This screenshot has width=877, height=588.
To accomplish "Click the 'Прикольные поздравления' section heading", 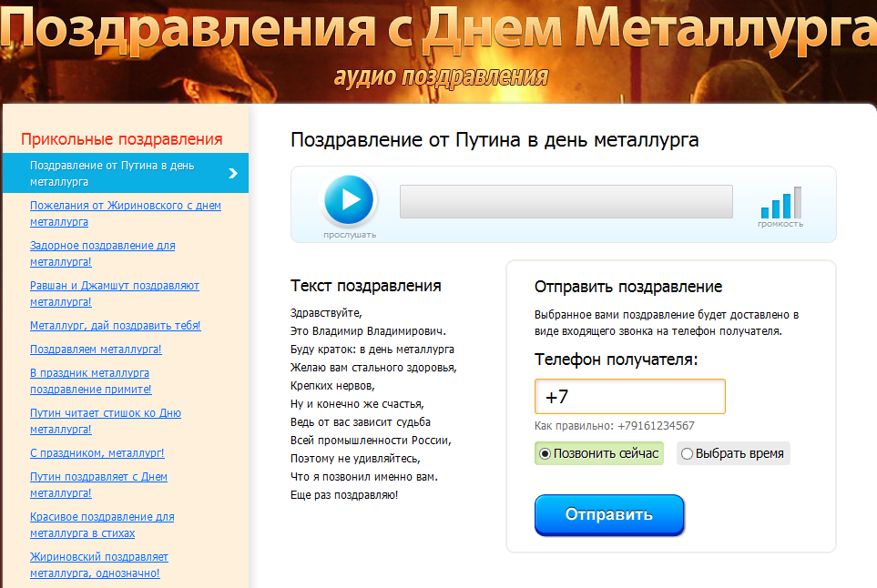I will (122, 139).
